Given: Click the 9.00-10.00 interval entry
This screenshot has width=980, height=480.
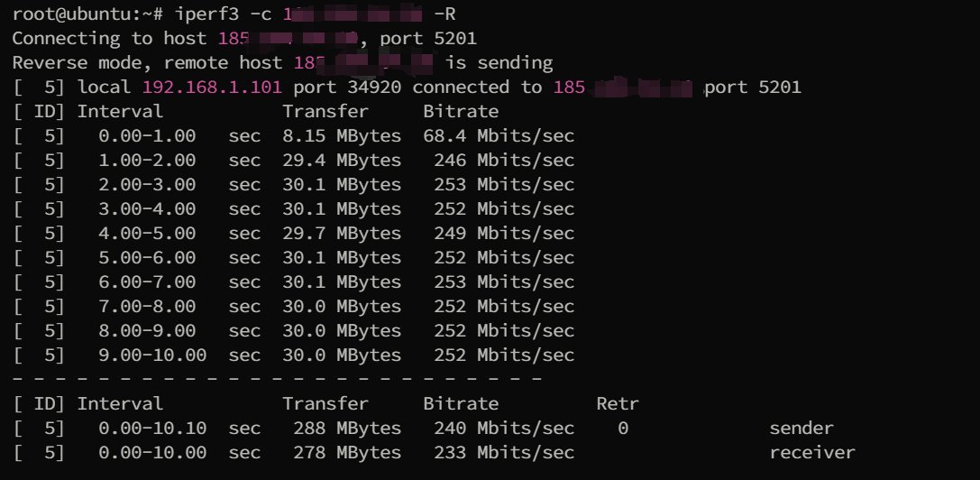Looking at the screenshot, I should click(152, 355).
